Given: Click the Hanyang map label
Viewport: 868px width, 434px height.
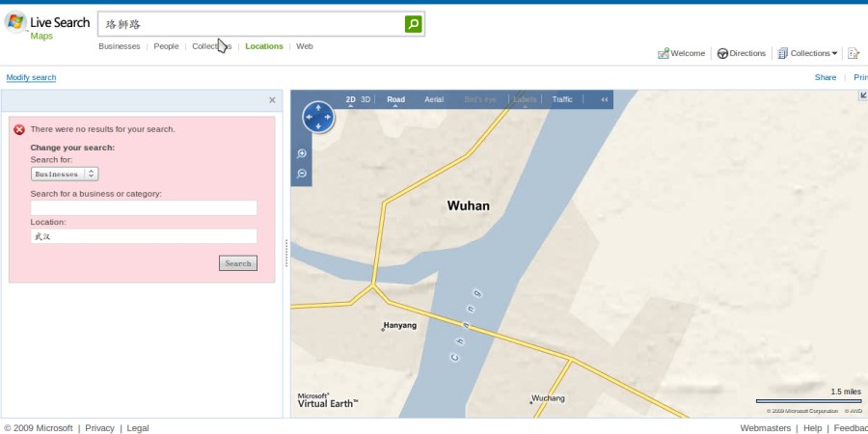Looking at the screenshot, I should tap(399, 326).
